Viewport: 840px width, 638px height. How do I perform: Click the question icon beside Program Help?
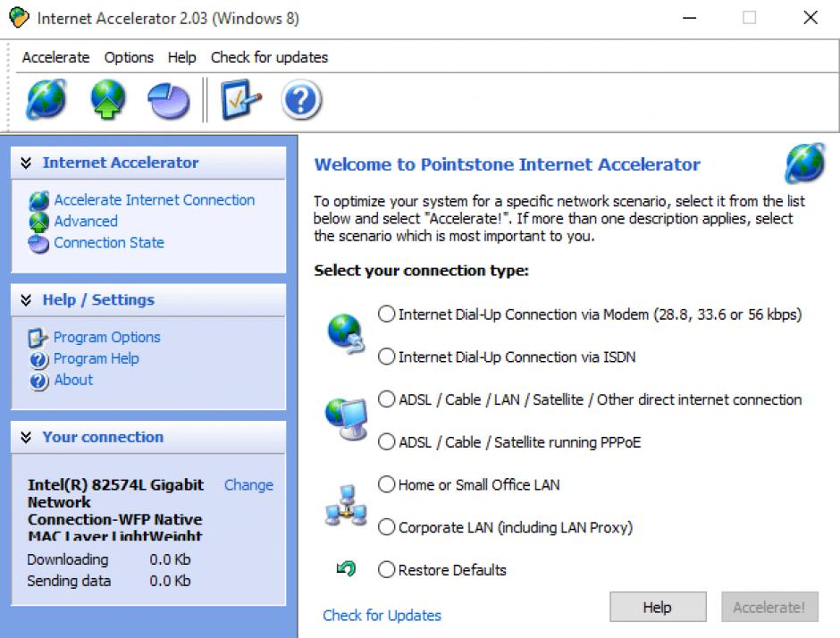(x=38, y=359)
